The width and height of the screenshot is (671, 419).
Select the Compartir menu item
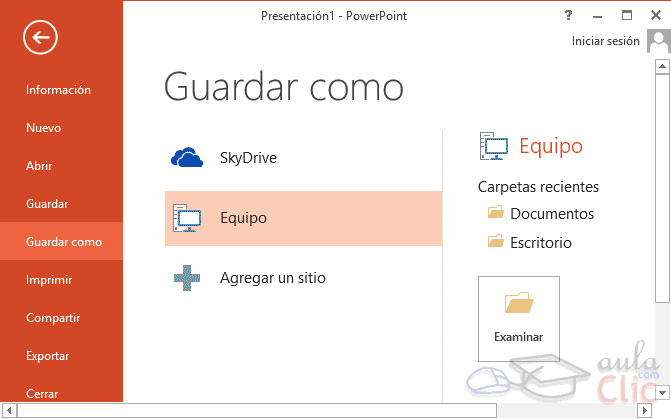click(x=53, y=318)
